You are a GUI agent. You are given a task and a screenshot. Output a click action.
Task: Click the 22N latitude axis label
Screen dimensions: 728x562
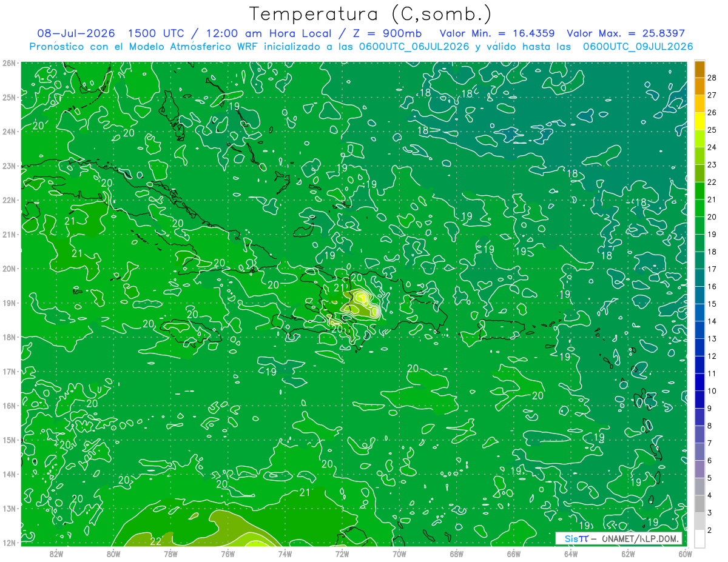tap(9, 200)
